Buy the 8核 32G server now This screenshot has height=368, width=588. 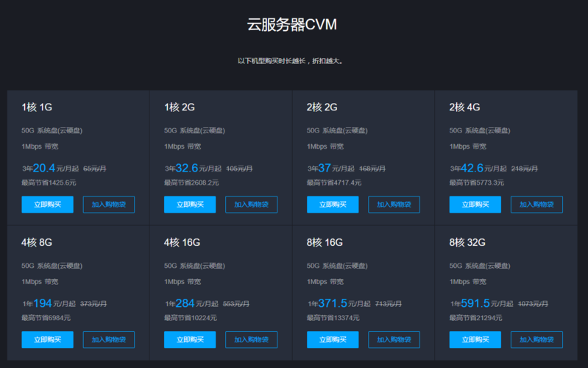[x=475, y=339]
